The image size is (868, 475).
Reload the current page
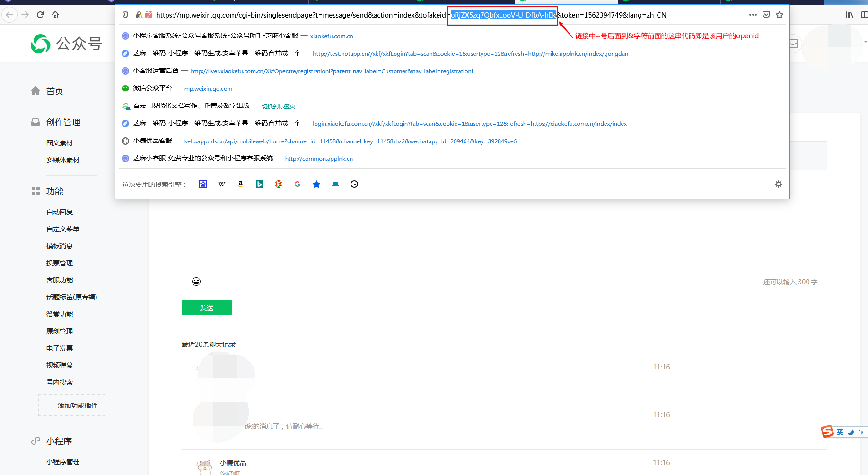[x=41, y=15]
